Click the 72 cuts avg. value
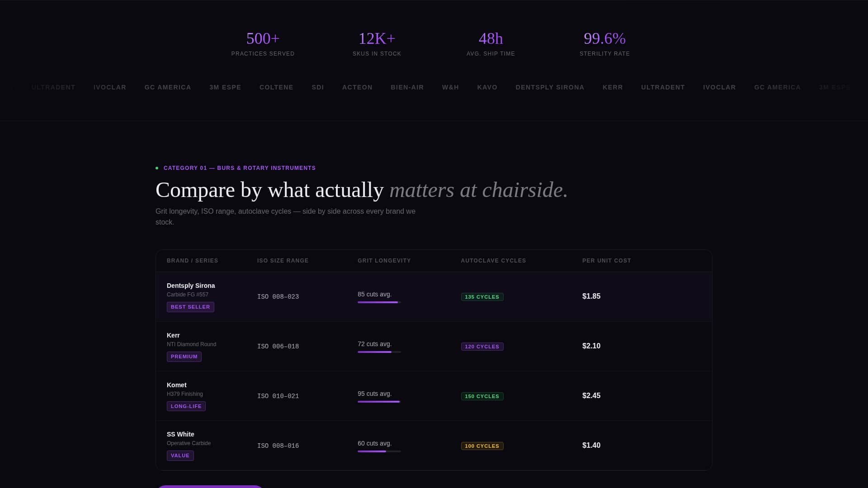The image size is (868, 488). point(375,344)
